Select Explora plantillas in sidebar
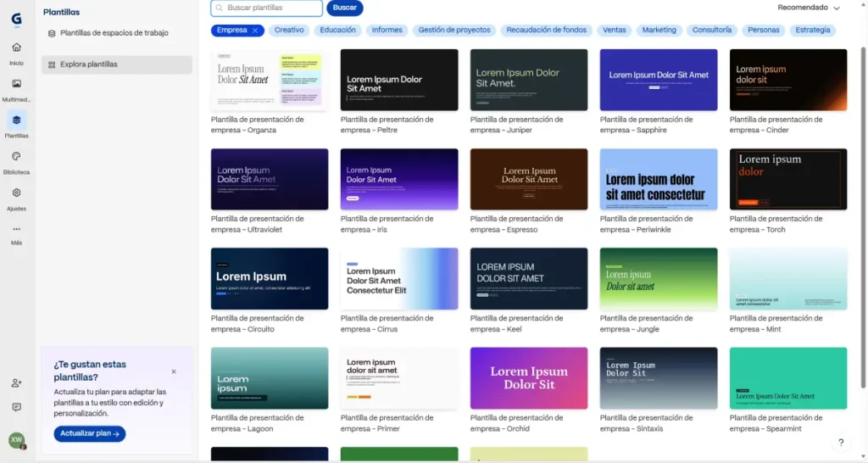This screenshot has height=463, width=868. point(117,64)
